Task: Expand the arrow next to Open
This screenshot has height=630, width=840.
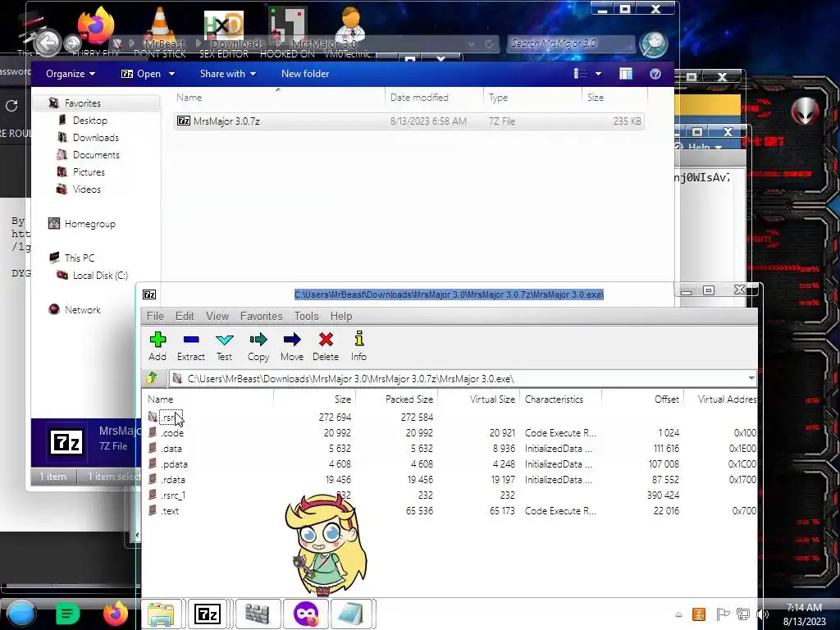Action: coord(171,74)
